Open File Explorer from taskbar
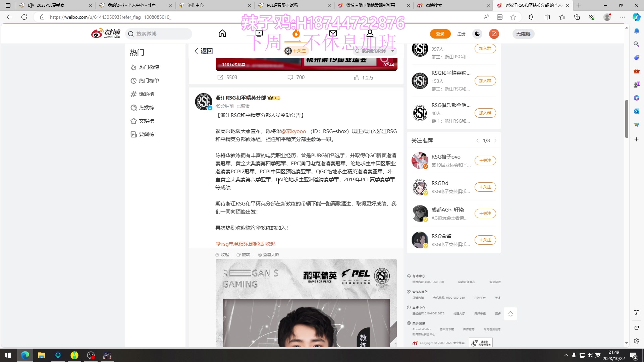 pyautogui.click(x=41, y=355)
